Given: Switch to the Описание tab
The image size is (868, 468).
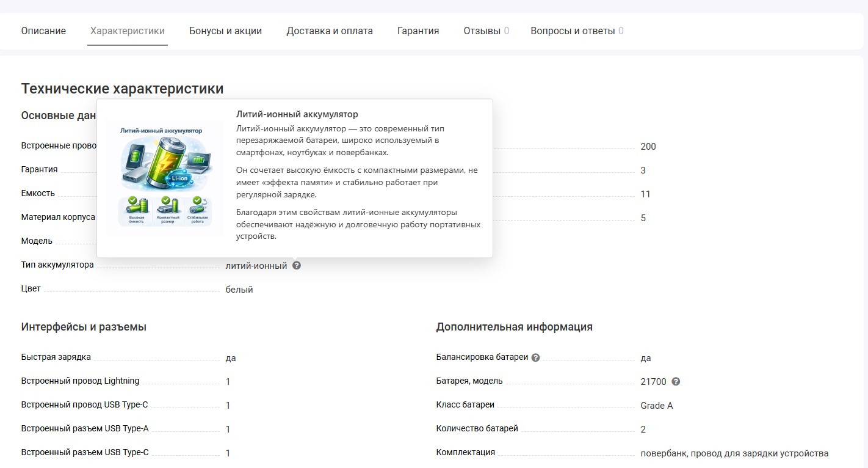Looking at the screenshot, I should (x=43, y=31).
